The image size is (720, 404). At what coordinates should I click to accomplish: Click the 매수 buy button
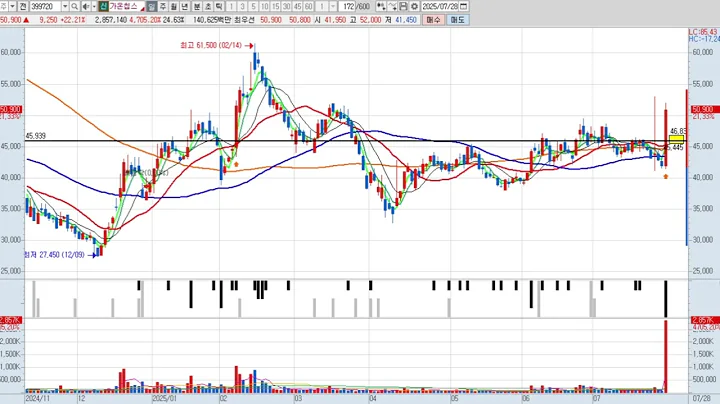click(x=433, y=20)
